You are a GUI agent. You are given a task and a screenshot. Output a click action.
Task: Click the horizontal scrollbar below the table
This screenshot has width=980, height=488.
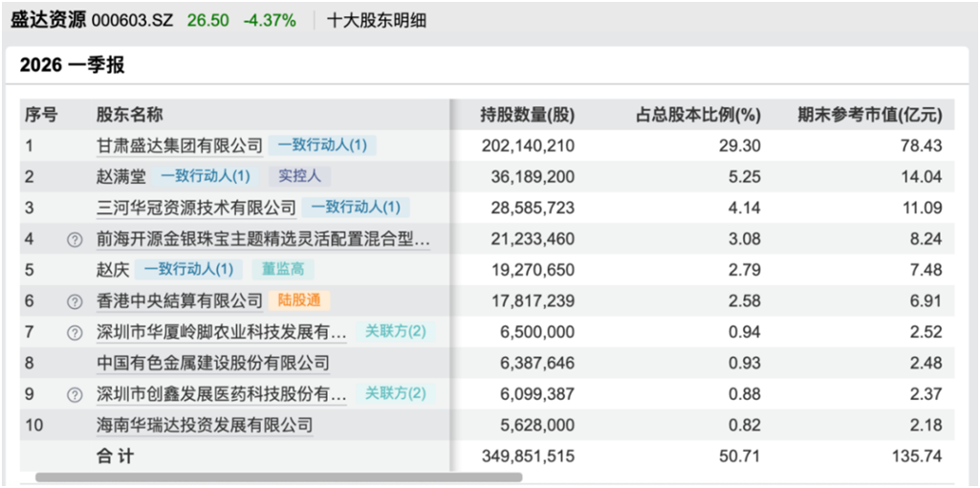pos(278,477)
